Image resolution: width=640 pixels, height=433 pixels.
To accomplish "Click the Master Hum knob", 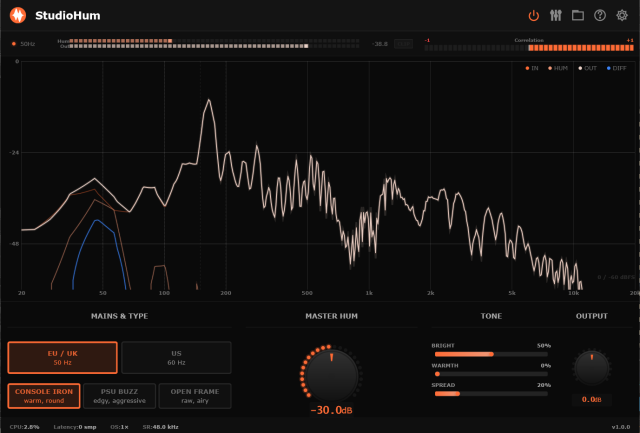I will [331, 374].
